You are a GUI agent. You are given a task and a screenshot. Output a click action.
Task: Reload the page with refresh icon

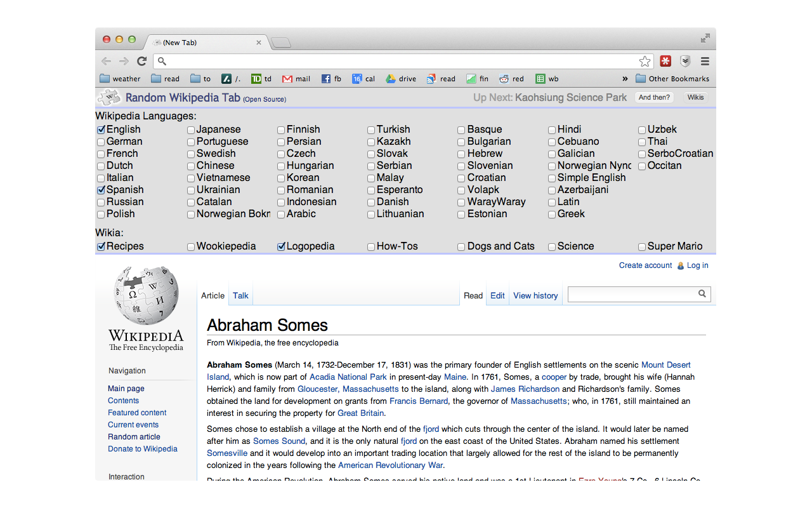pyautogui.click(x=142, y=62)
